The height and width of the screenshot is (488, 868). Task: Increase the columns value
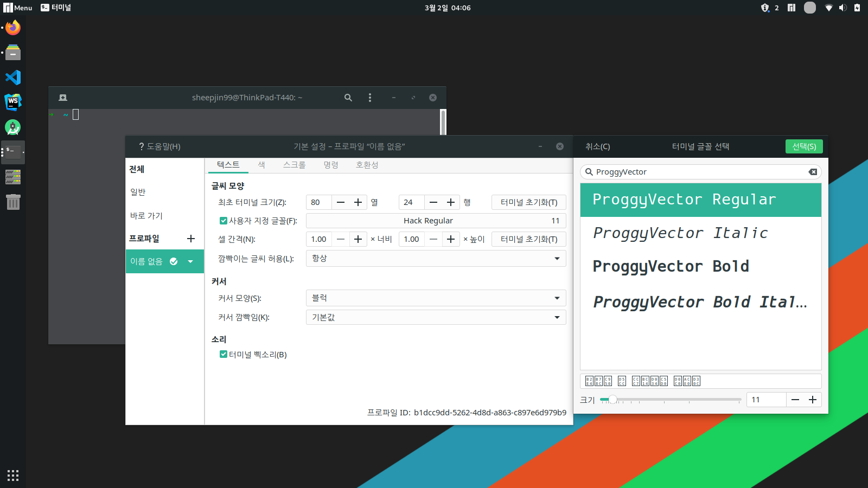(x=358, y=202)
